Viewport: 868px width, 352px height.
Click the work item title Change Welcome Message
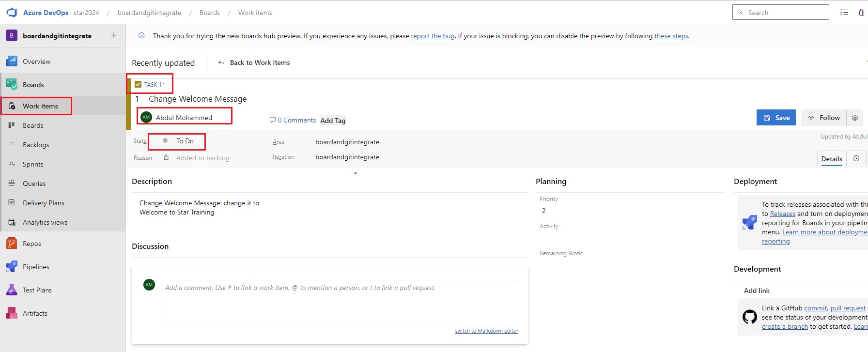click(198, 99)
